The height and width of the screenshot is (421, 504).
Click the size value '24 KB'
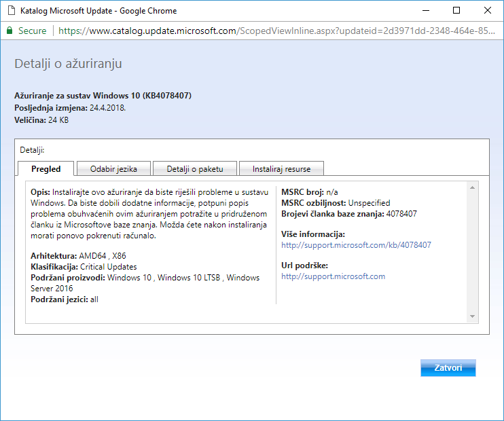click(x=58, y=120)
